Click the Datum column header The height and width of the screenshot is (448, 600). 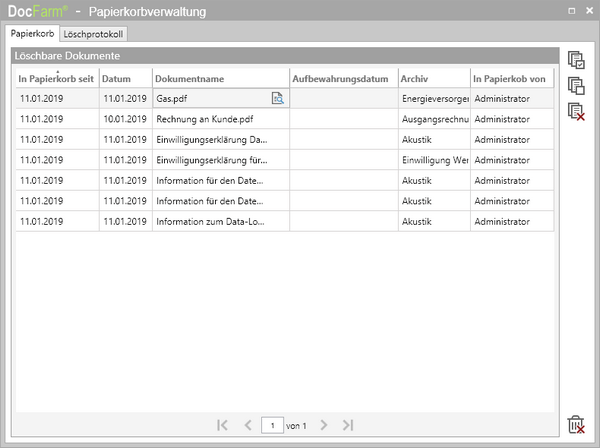[124, 78]
